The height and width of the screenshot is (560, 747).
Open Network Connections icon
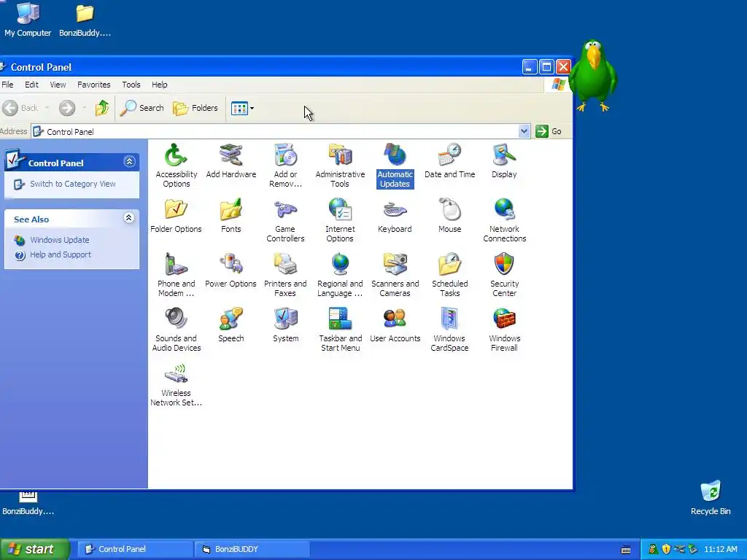pyautogui.click(x=504, y=220)
